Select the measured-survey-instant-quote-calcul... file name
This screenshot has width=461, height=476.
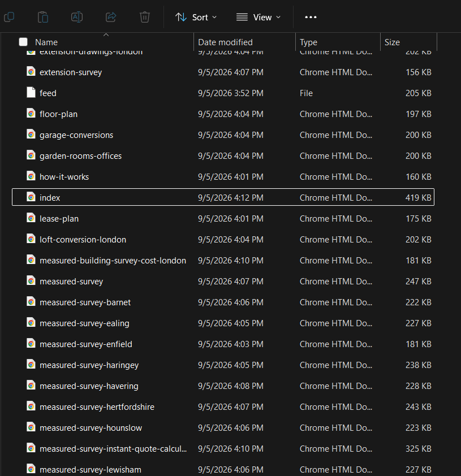tap(113, 449)
